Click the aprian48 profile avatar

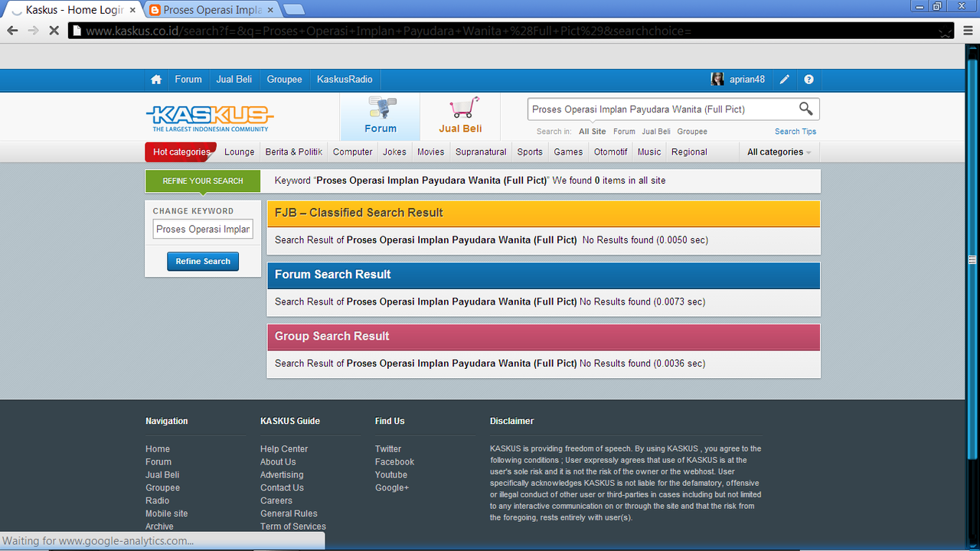[x=717, y=80]
